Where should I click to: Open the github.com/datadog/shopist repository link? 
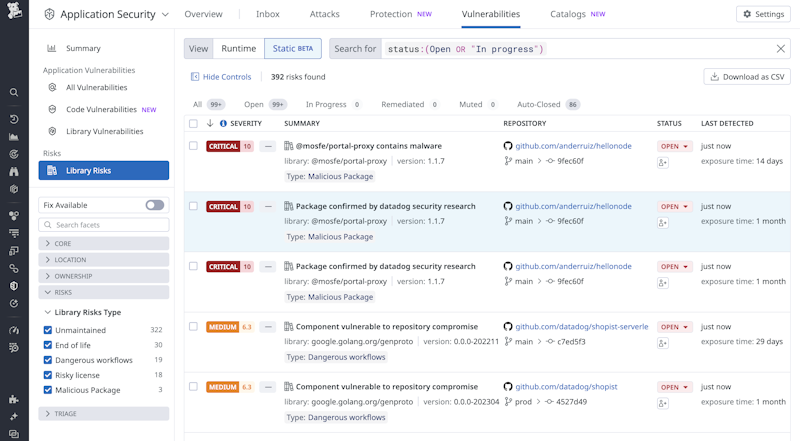pos(566,387)
